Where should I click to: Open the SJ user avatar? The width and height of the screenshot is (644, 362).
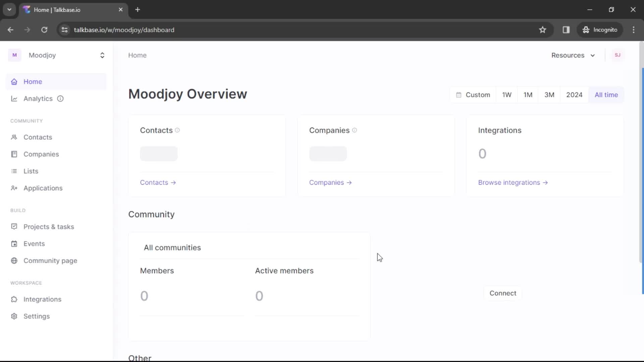click(x=618, y=55)
